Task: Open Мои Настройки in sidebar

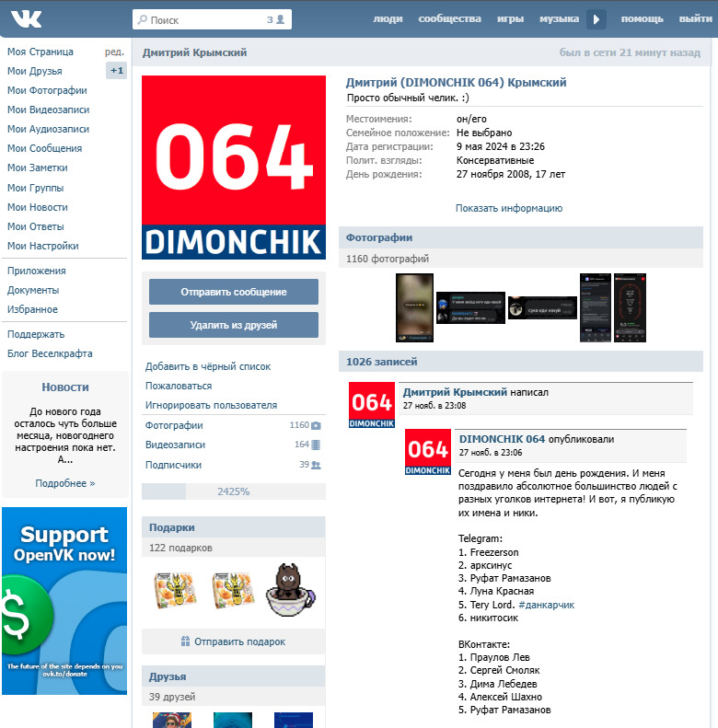Action: coord(42,246)
